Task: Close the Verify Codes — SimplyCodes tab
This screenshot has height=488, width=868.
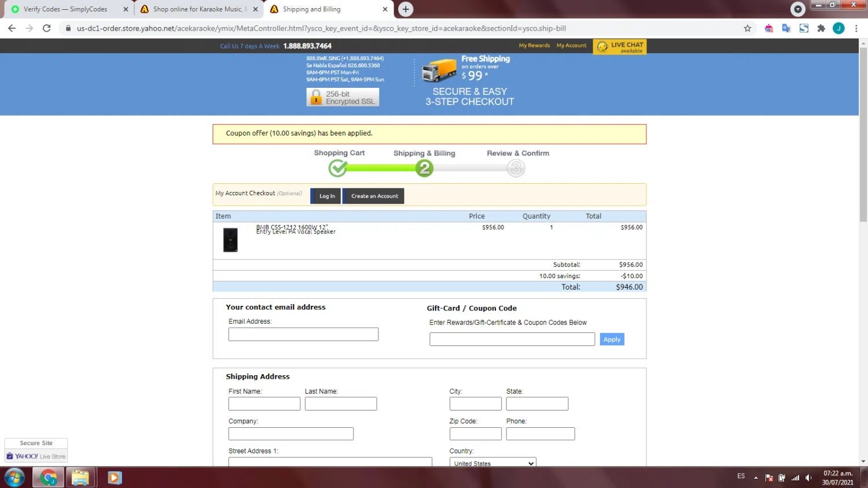Action: 126,9
